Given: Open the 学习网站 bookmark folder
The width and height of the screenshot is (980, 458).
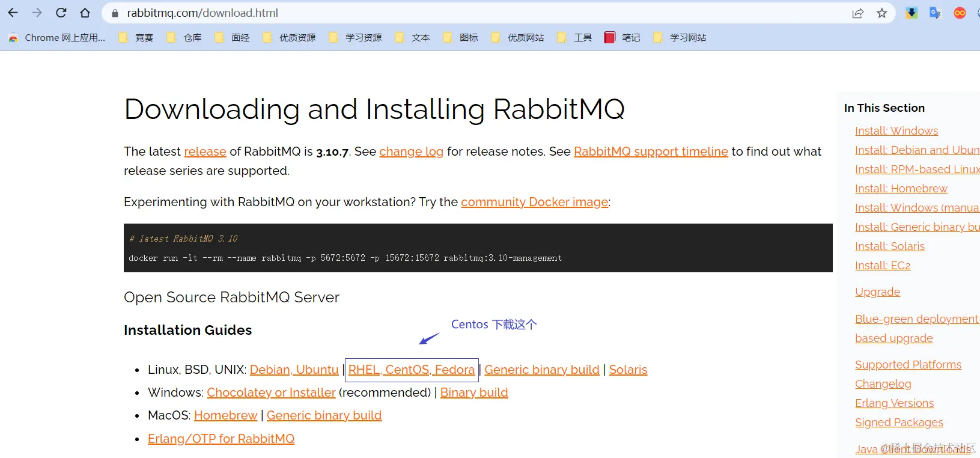Looking at the screenshot, I should [x=680, y=37].
